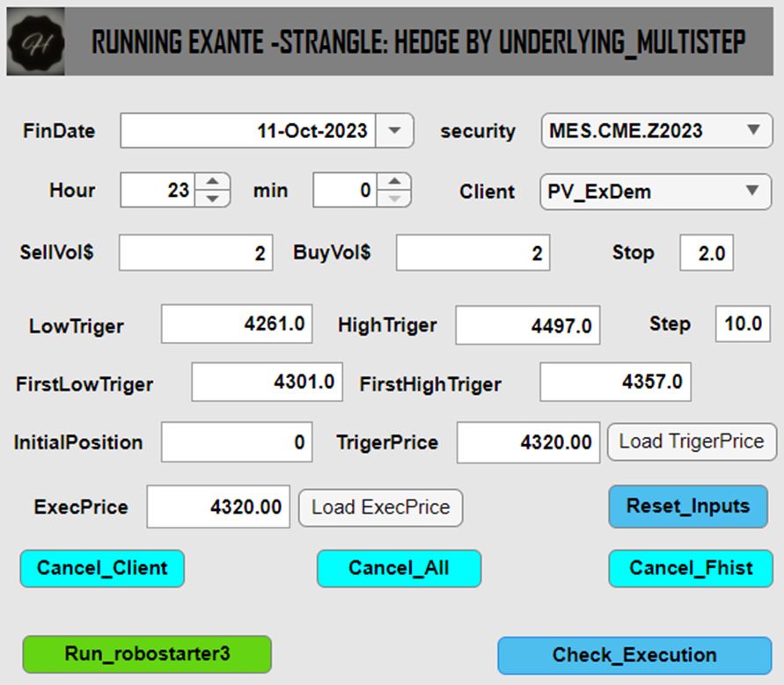Decrement the min spinner down arrow
Image resolution: width=784 pixels, height=685 pixels.
[x=394, y=199]
